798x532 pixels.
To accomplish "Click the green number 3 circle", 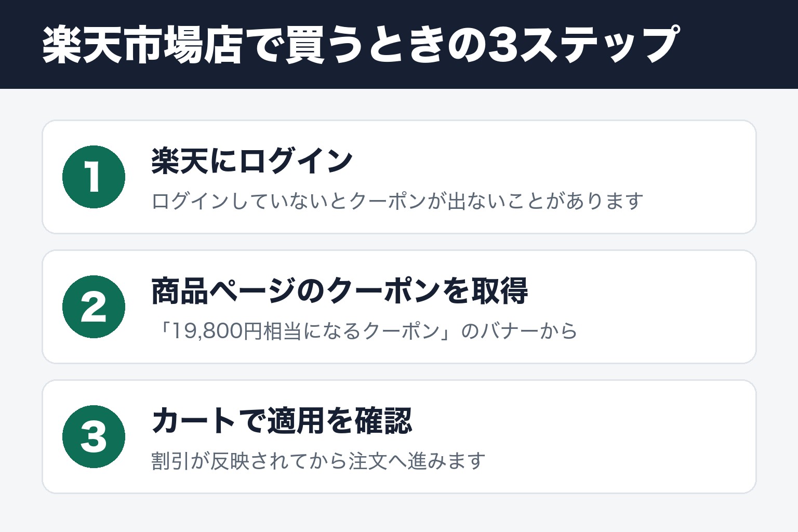I will 94,437.
